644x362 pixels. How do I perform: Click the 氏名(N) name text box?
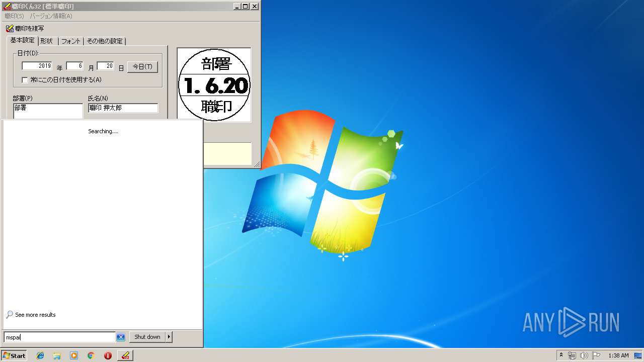[123, 108]
